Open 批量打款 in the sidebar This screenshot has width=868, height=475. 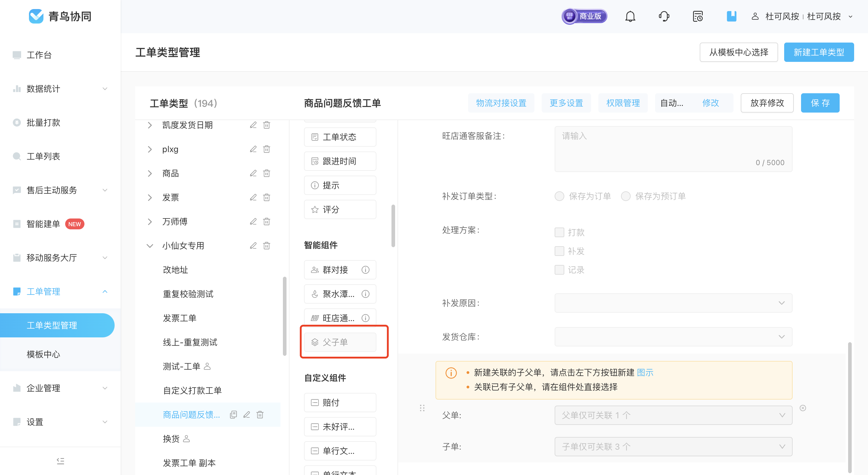[x=43, y=123]
